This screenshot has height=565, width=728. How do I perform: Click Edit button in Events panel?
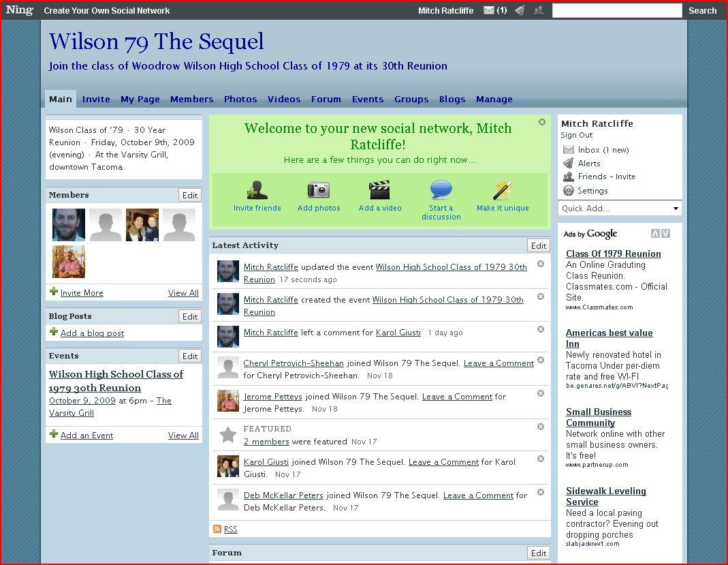click(x=190, y=356)
